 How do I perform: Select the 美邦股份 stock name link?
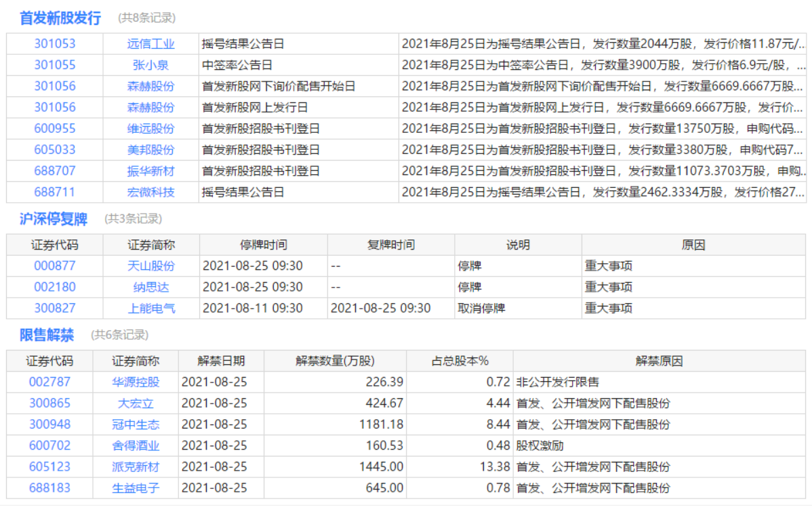150,150
